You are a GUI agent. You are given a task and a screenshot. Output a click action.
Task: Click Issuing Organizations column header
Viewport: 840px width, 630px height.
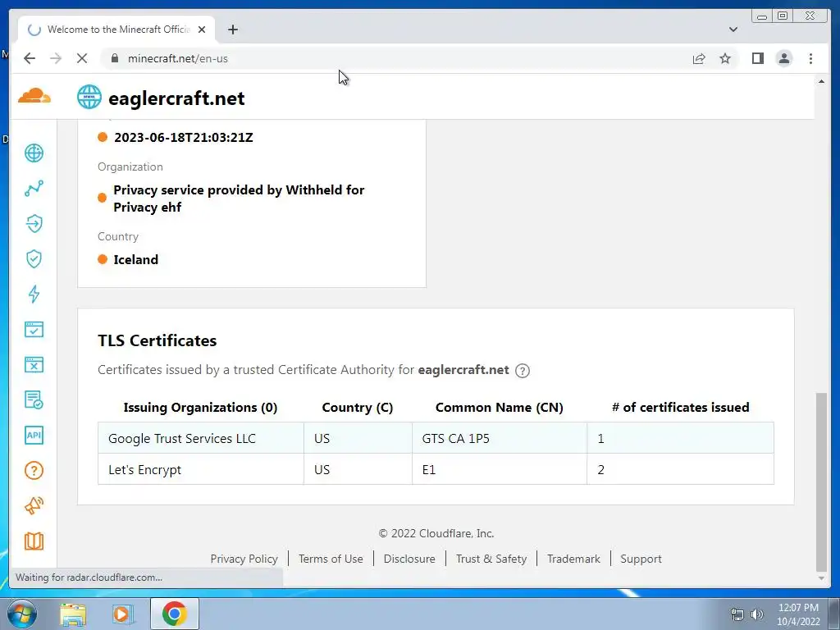pyautogui.click(x=200, y=408)
